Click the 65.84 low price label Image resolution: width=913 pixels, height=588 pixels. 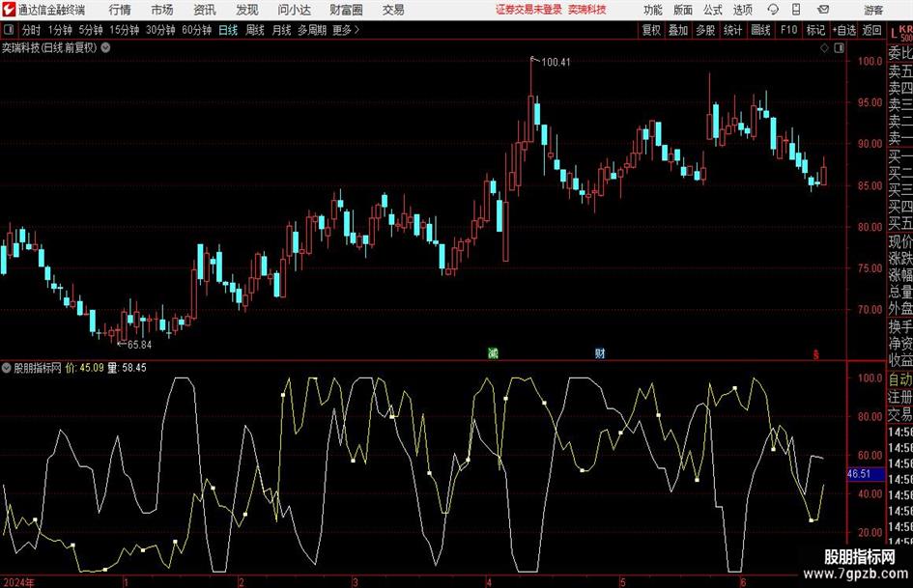tap(140, 345)
